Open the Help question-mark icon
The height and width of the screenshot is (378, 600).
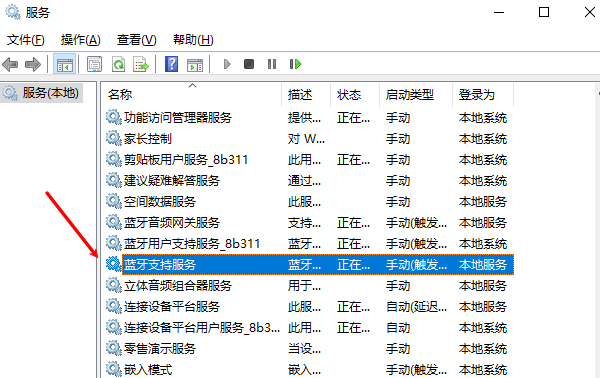(171, 64)
